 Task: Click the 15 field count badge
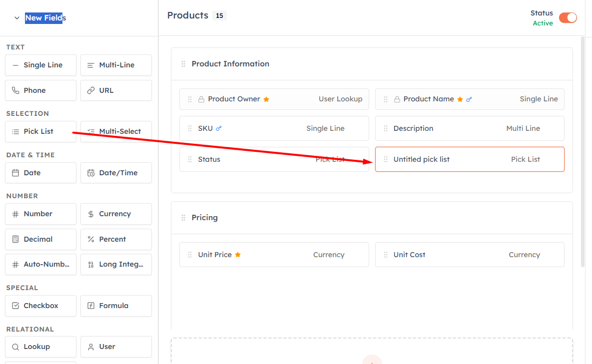pos(219,15)
